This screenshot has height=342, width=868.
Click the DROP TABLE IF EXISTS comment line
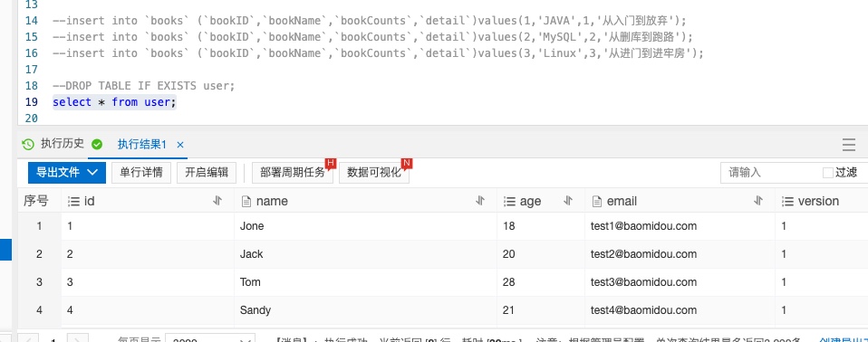[144, 86]
